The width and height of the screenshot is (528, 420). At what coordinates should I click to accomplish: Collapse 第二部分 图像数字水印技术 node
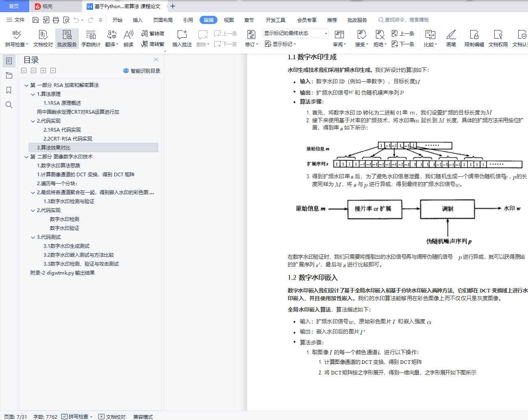click(26, 157)
